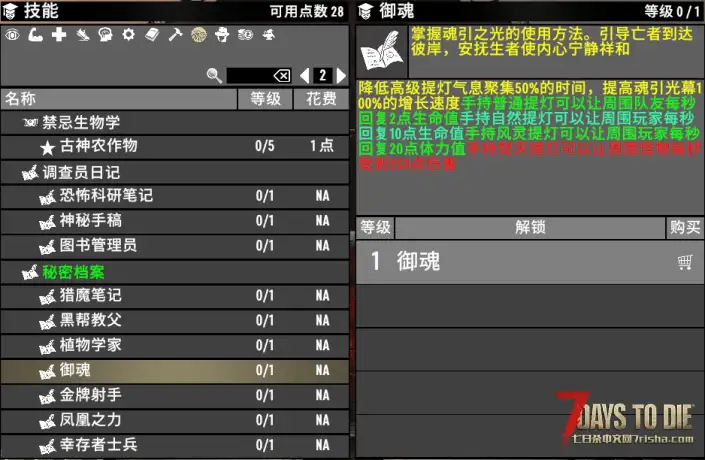
Task: Click the yellow 掌握魂引之光 description text
Action: (552, 41)
